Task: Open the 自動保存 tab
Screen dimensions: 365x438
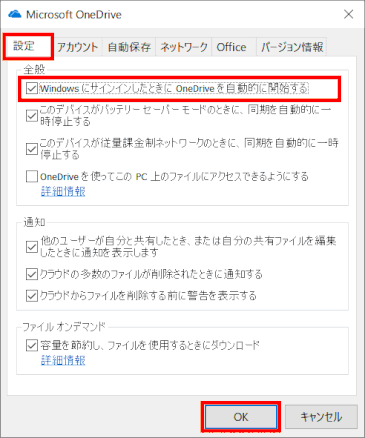Action: 129,47
